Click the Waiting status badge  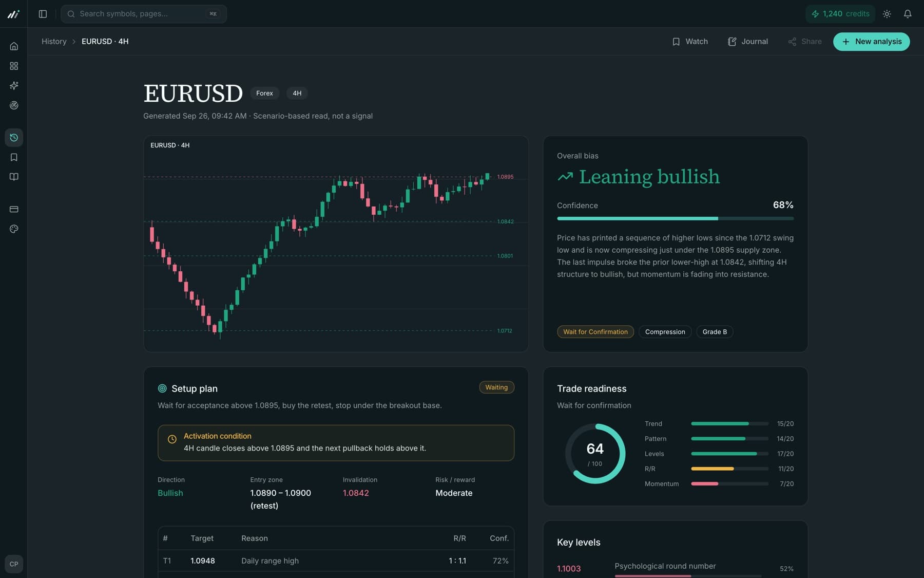tap(496, 387)
